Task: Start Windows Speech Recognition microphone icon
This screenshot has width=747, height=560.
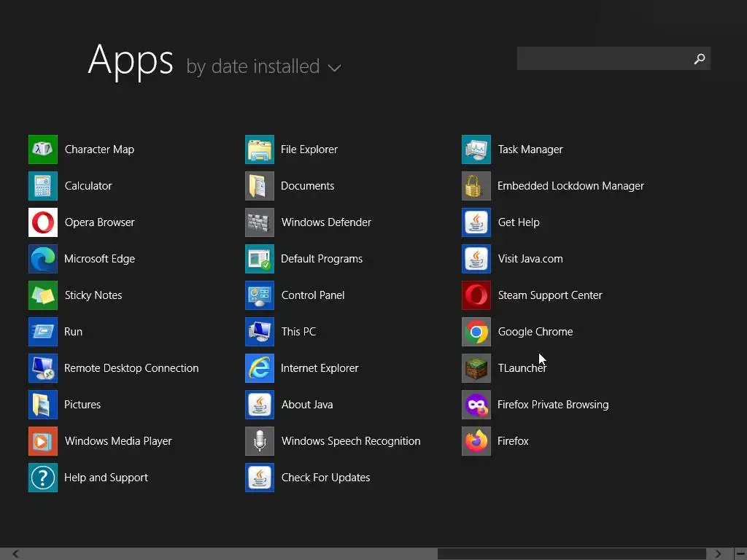Action: pyautogui.click(x=260, y=441)
